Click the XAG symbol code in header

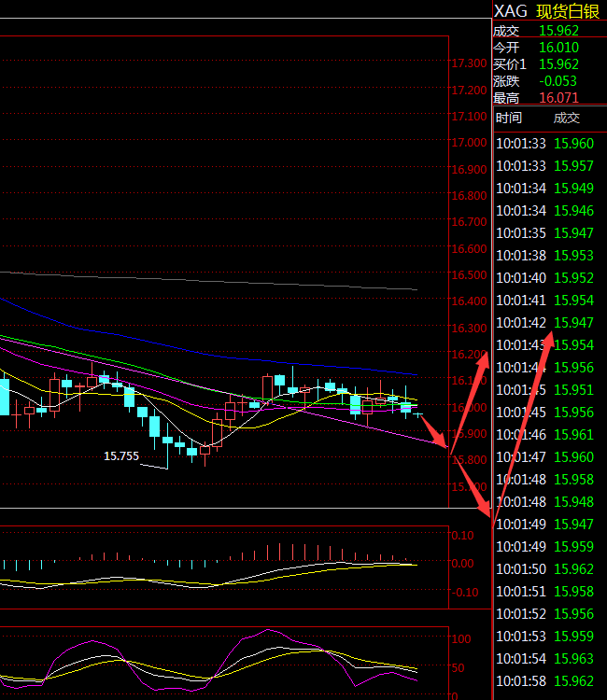tap(511, 10)
